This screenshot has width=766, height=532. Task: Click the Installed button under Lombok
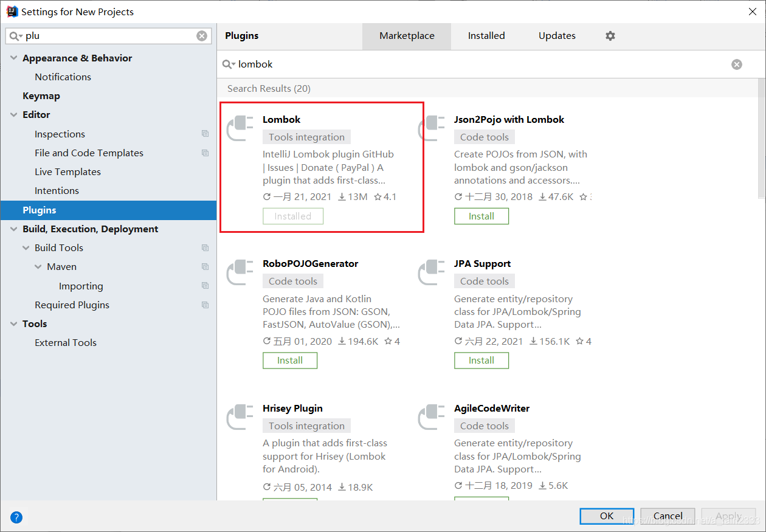tap(293, 216)
